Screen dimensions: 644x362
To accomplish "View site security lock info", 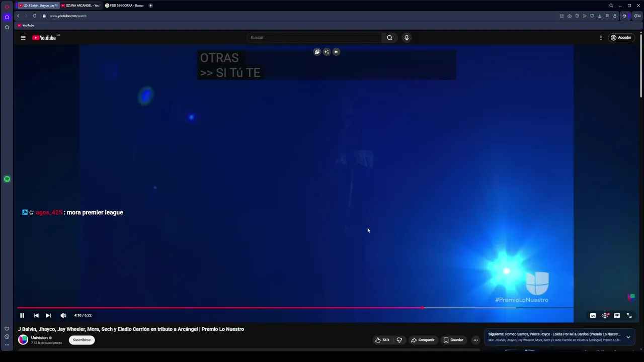I will [44, 16].
